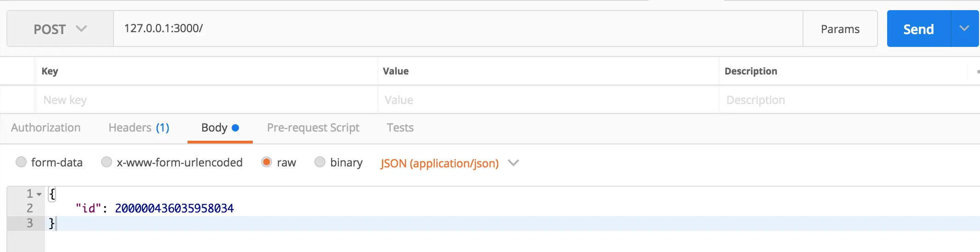
Task: Select the x-www-form-urlencoded radio option
Action: coord(107,162)
